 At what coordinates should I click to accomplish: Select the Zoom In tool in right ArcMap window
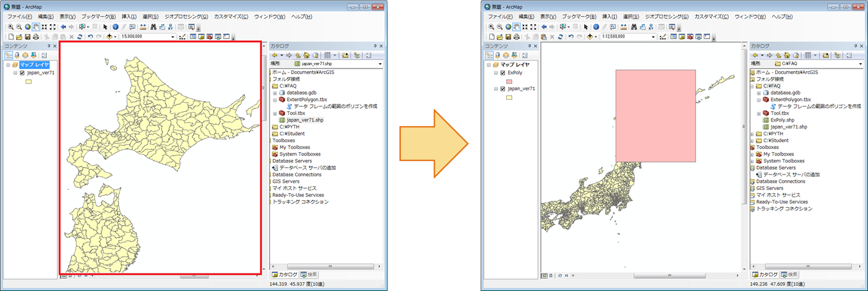(491, 27)
